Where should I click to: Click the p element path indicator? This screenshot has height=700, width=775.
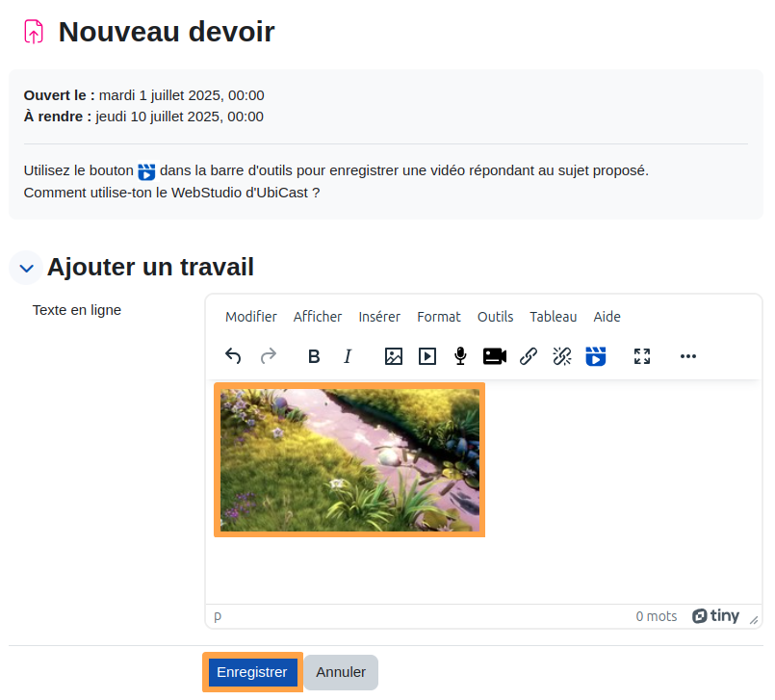[218, 616]
